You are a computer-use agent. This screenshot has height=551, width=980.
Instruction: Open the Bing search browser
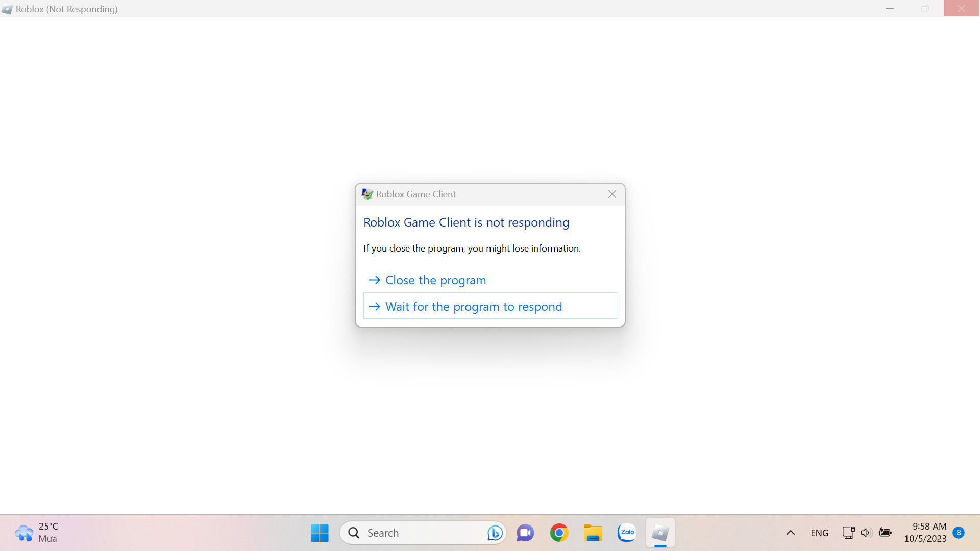click(496, 532)
